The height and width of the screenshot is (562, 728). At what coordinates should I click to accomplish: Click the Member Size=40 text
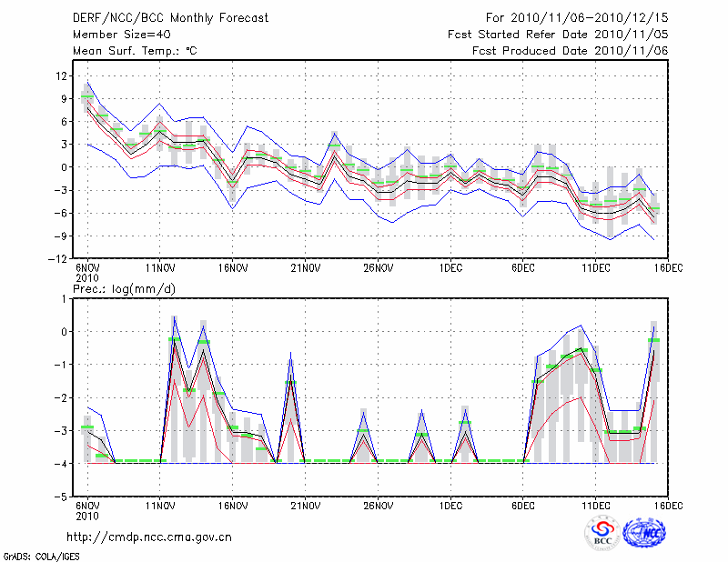click(116, 34)
